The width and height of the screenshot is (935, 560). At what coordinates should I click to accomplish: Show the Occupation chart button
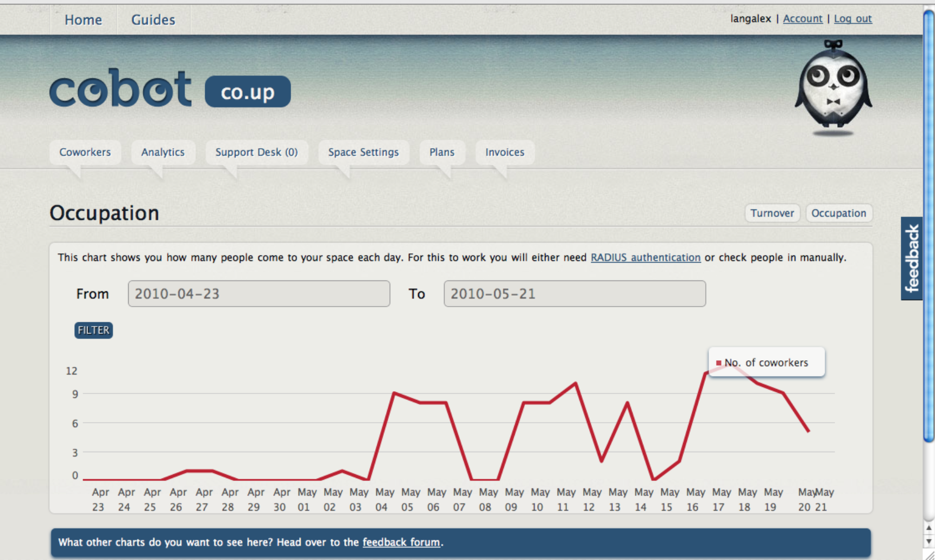pyautogui.click(x=839, y=213)
